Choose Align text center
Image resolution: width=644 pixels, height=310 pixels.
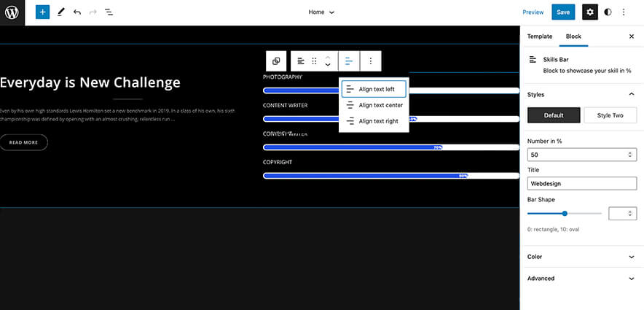374,105
